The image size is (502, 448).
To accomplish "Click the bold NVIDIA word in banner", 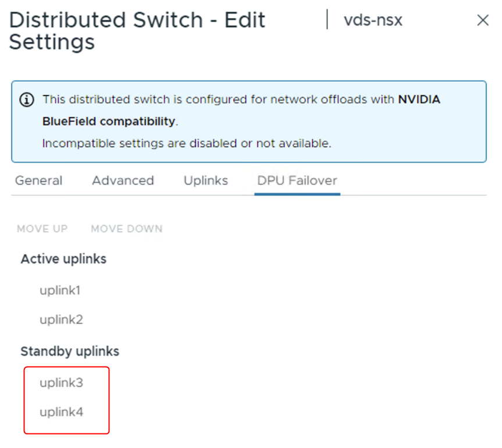I will [419, 99].
